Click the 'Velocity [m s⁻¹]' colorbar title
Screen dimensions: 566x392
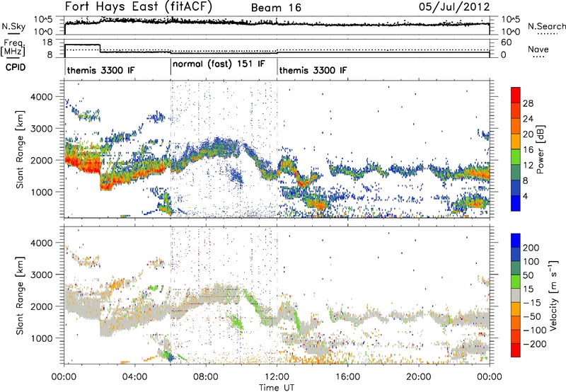coord(554,295)
